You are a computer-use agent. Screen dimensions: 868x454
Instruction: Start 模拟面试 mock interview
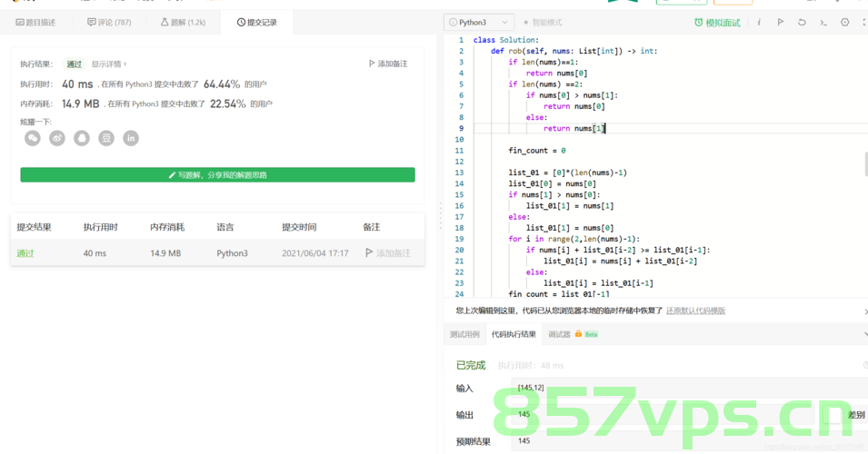717,23
